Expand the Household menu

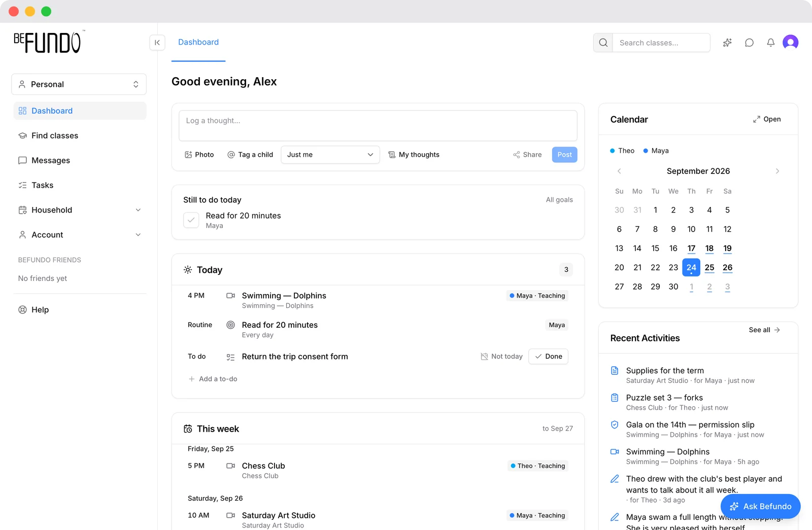tap(80, 210)
